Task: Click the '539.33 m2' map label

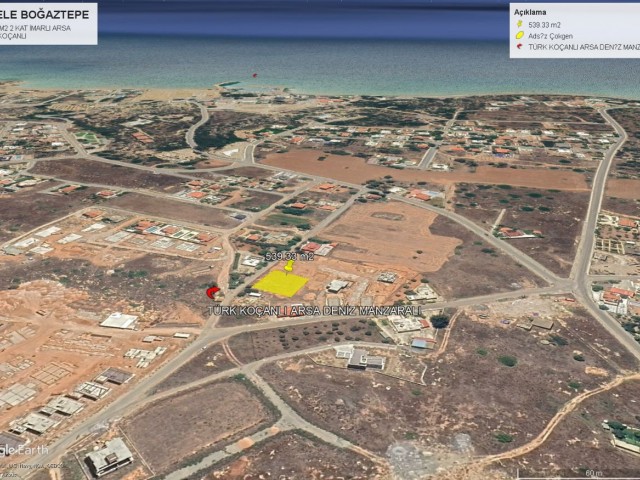Action: (289, 256)
